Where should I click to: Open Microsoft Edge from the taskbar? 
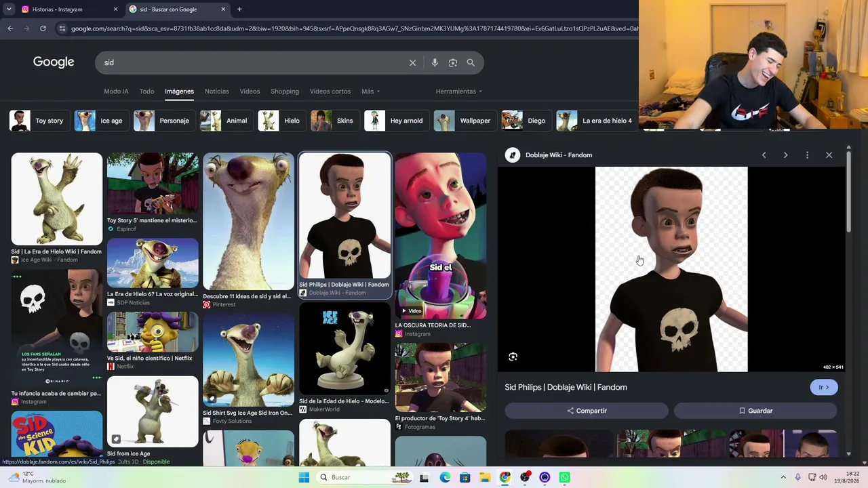(x=445, y=477)
